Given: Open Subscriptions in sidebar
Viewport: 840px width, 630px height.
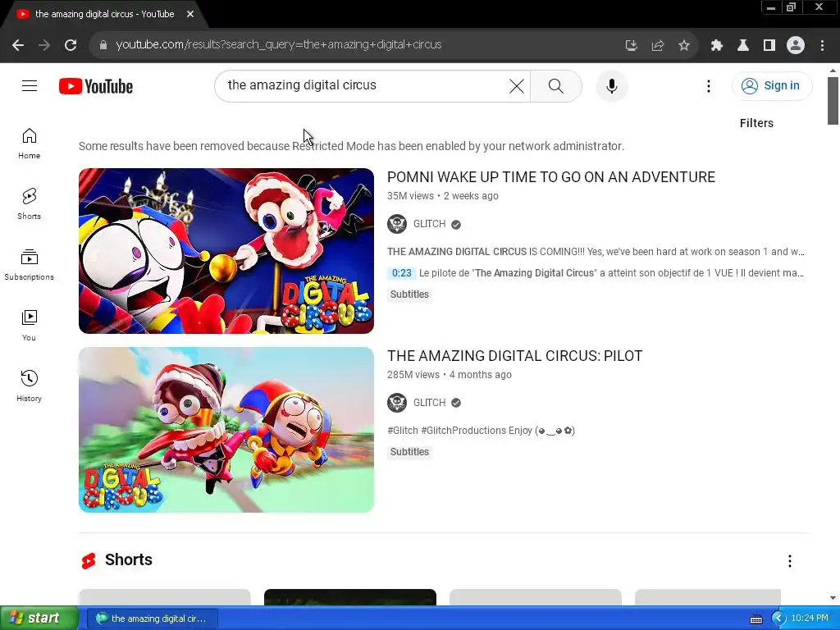Looking at the screenshot, I should 29,265.
